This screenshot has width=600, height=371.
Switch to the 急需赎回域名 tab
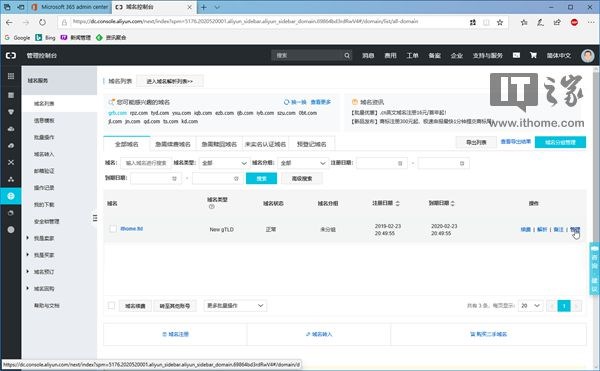219,144
